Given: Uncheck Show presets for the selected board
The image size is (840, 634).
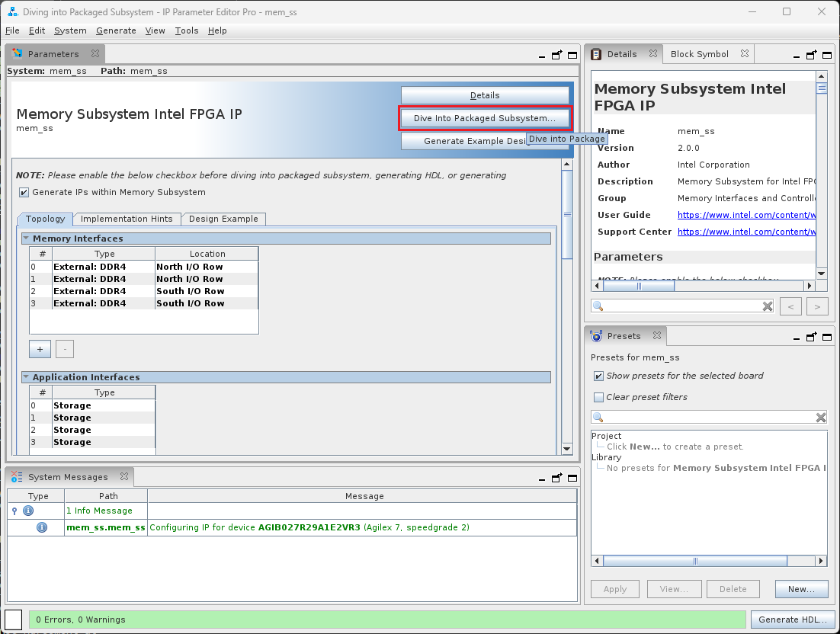Looking at the screenshot, I should [x=598, y=376].
